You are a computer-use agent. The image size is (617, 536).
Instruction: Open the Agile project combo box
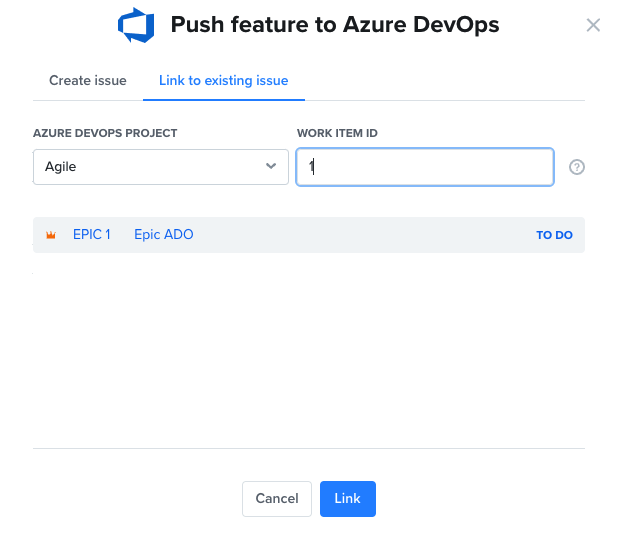160,167
